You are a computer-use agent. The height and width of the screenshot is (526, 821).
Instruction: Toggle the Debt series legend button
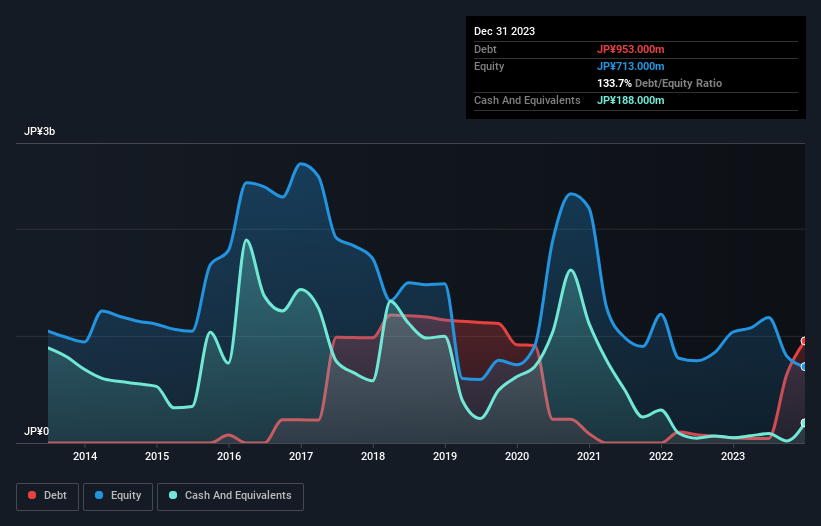click(x=48, y=496)
